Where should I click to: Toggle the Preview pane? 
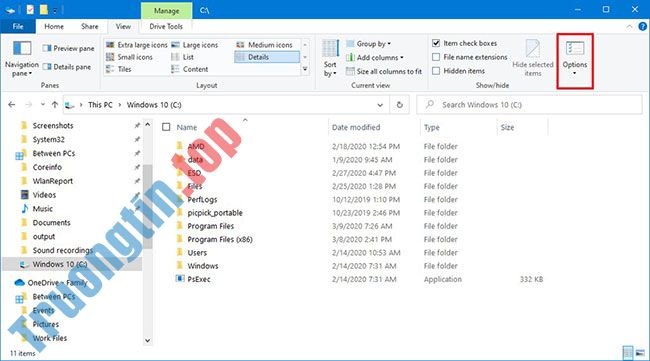(x=68, y=48)
